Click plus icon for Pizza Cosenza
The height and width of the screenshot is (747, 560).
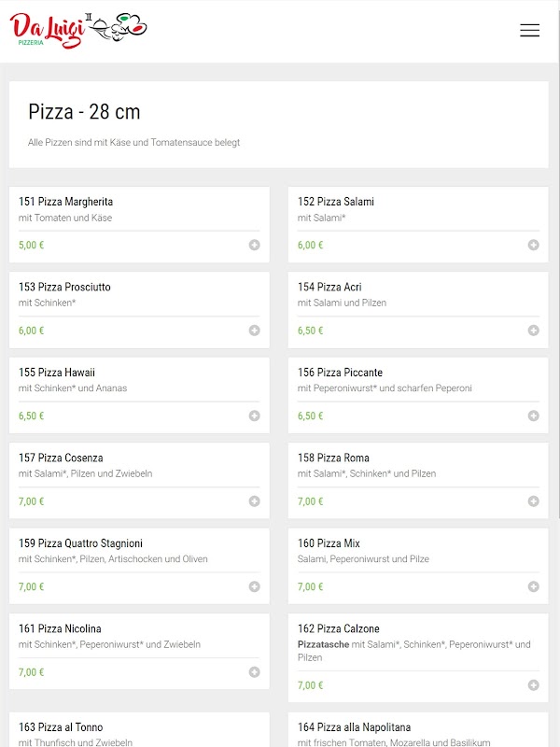coord(254,501)
